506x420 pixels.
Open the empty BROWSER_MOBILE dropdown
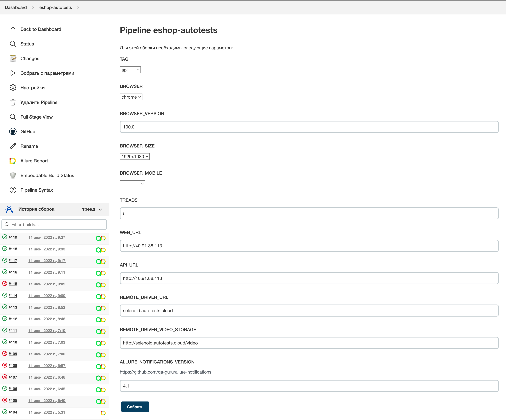(132, 184)
